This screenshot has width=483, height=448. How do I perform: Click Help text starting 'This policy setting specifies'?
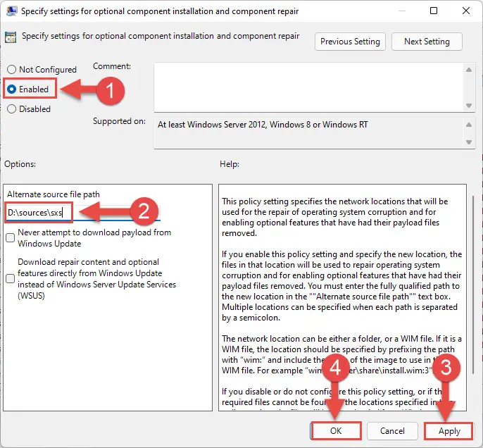[335, 217]
